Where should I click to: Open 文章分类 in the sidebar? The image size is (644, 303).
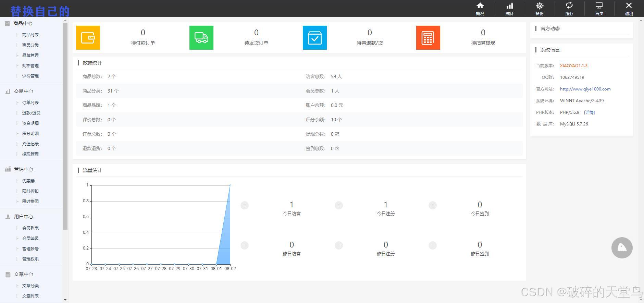30,286
